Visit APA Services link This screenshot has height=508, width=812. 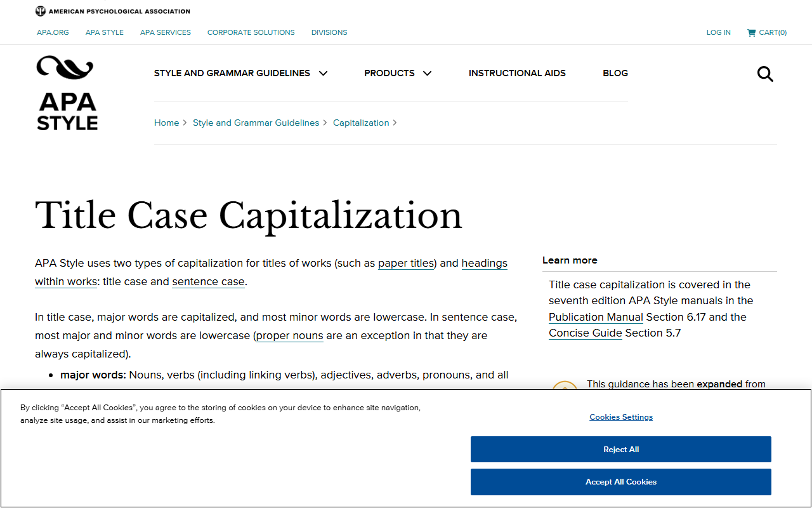coord(166,32)
